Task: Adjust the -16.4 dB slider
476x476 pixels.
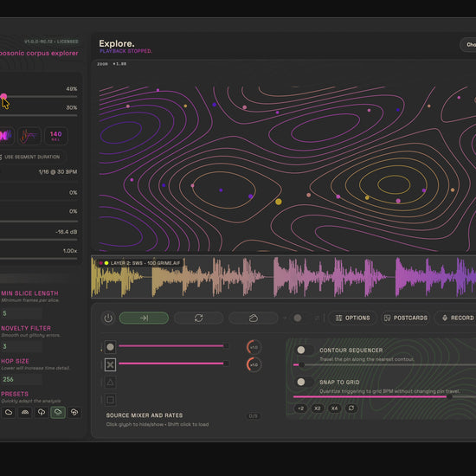Action: [39, 240]
